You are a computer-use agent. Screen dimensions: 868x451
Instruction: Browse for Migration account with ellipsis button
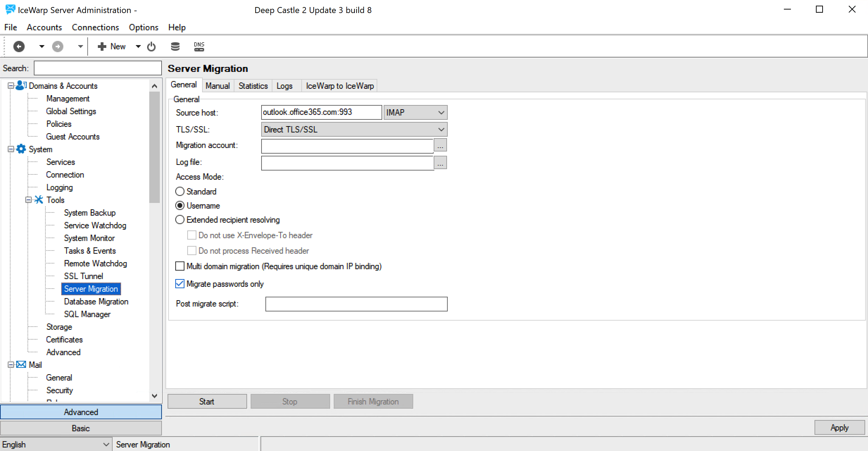pos(440,145)
